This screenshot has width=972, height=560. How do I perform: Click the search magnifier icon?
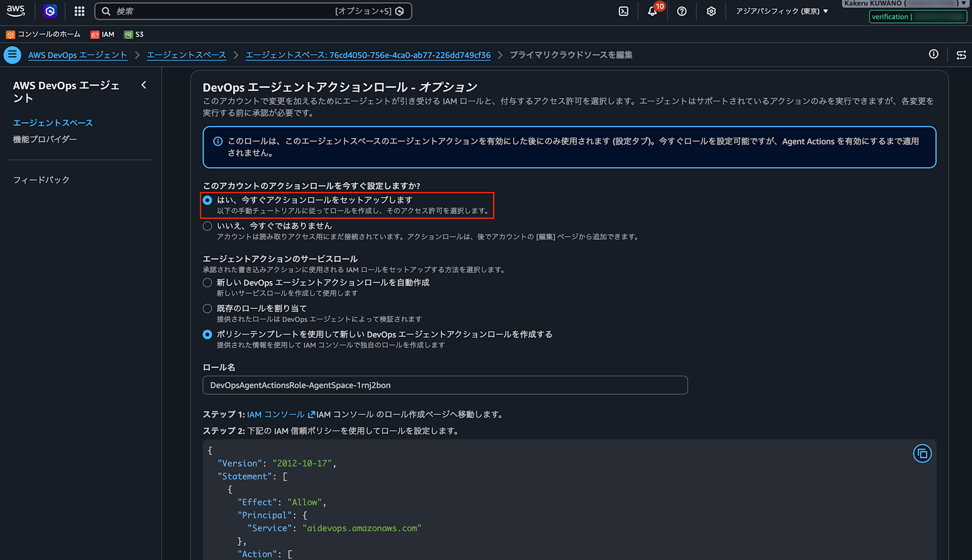[106, 11]
